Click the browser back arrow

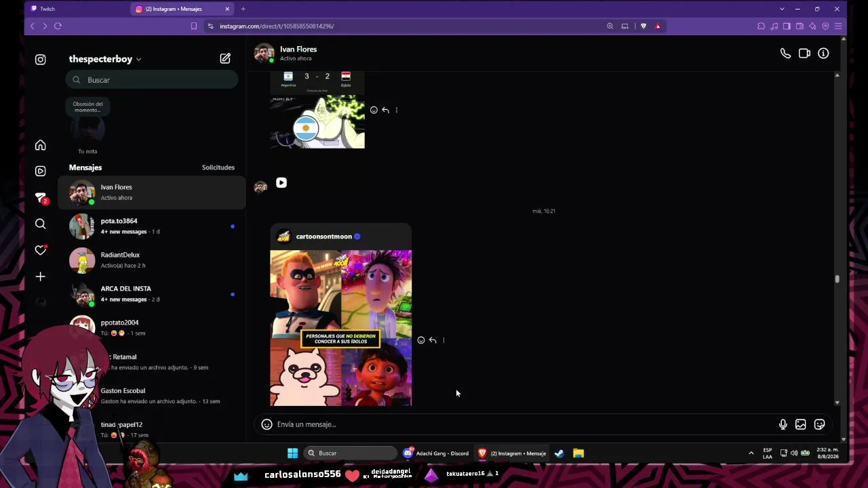pos(32,26)
